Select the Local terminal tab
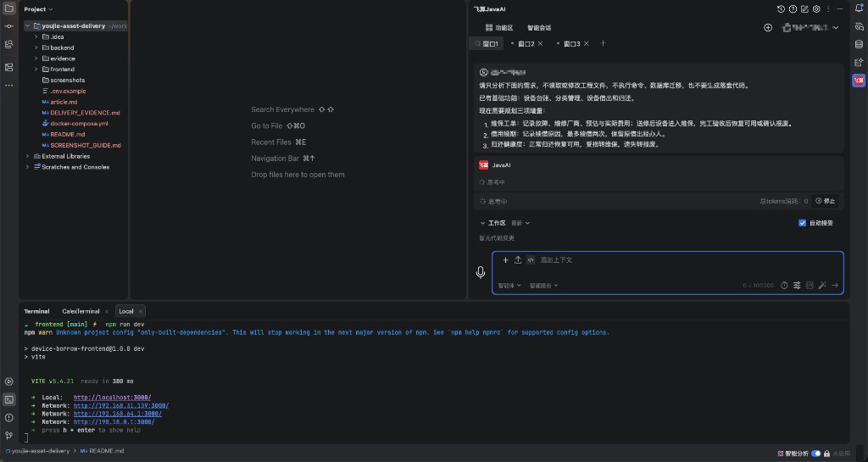The width and height of the screenshot is (868, 462). pyautogui.click(x=126, y=311)
